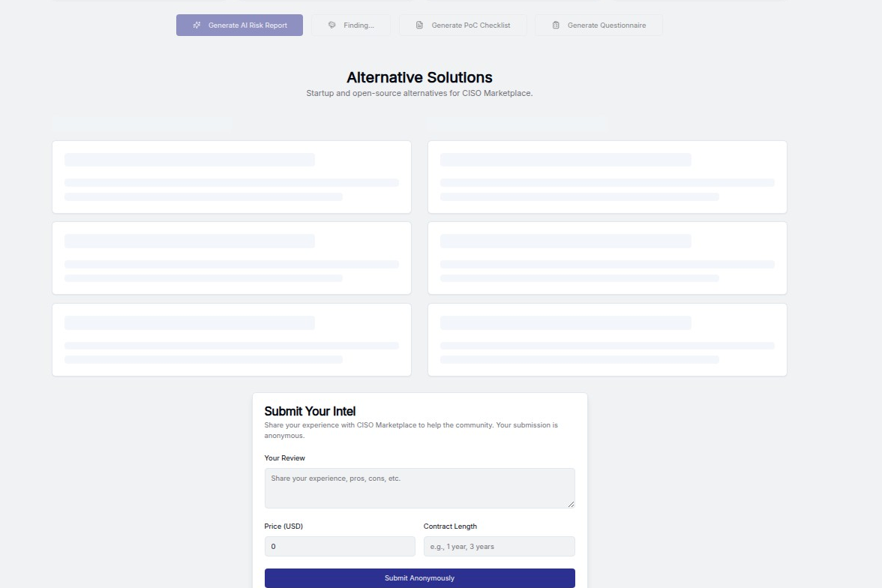Viewport: 882px width, 588px height.
Task: Click the Your Review field label
Action: point(284,458)
